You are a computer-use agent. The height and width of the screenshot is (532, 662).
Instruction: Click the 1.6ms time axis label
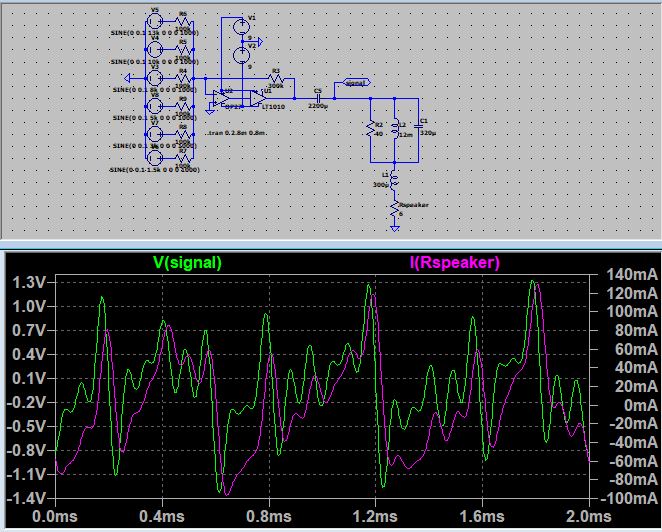(482, 516)
